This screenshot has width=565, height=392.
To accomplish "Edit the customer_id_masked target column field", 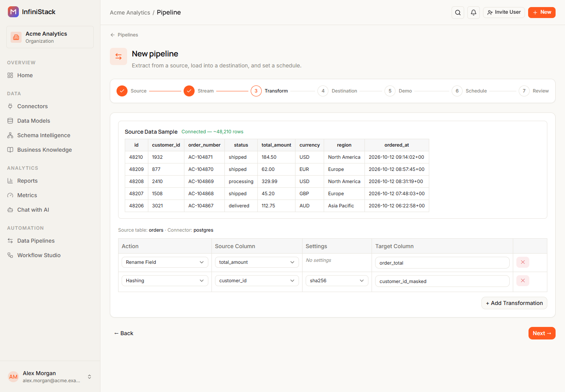I will coord(442,281).
